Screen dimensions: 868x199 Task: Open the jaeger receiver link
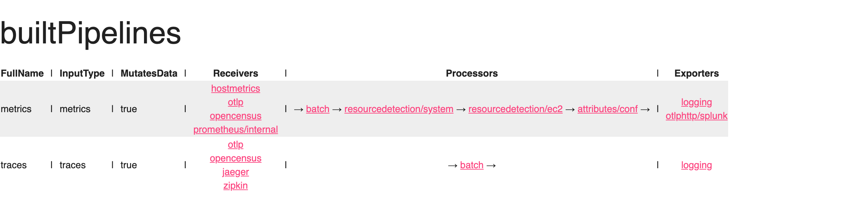[x=235, y=172]
